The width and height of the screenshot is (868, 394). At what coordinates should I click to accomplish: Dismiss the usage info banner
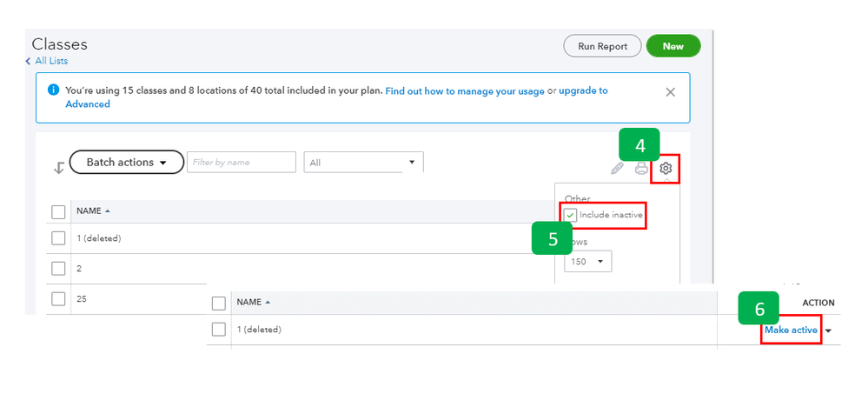tap(670, 91)
